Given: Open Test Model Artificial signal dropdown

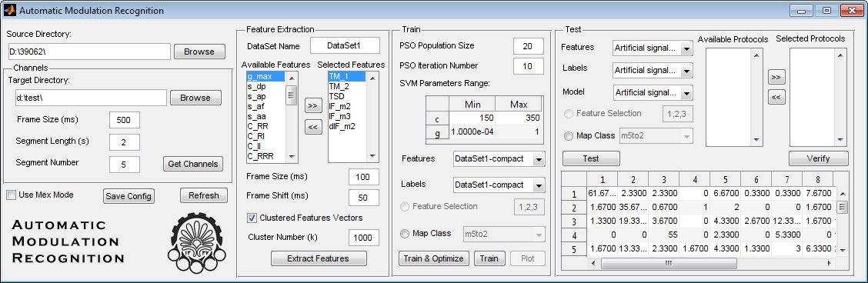Looking at the screenshot, I should point(653,93).
